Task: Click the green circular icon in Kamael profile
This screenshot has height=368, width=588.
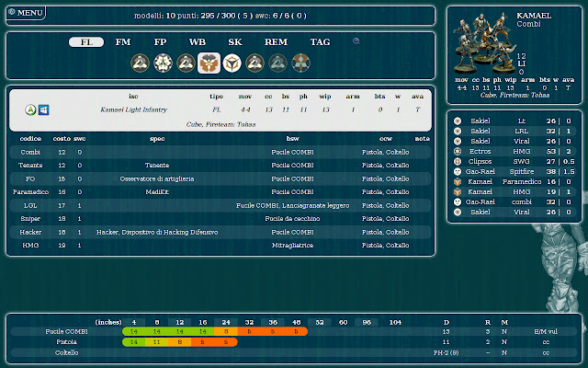Action: click(30, 109)
